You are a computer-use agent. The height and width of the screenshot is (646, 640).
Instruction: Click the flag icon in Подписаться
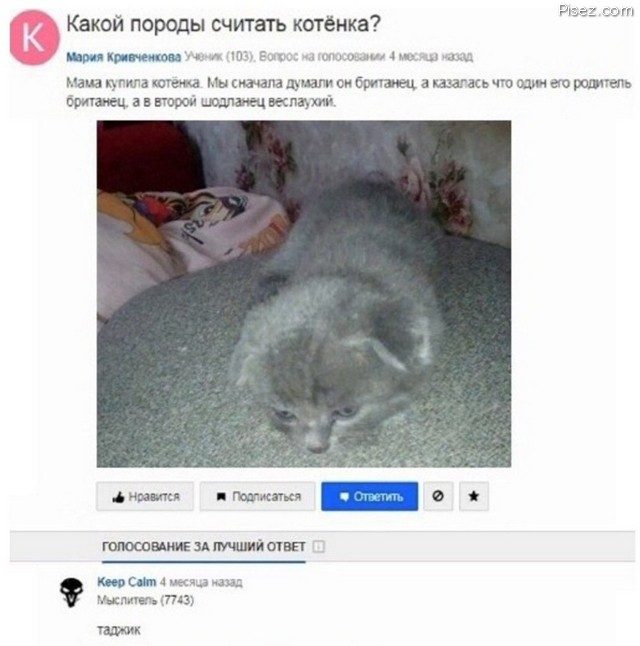pos(221,497)
